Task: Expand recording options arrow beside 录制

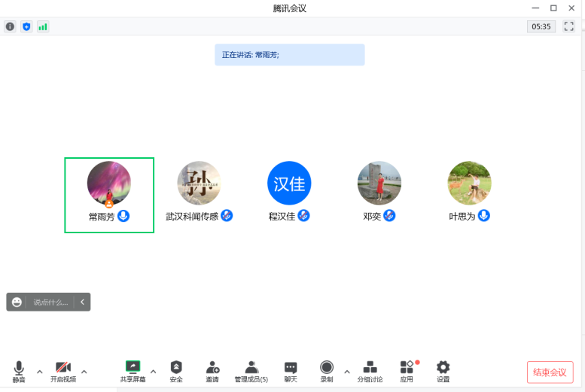Action: tap(347, 371)
